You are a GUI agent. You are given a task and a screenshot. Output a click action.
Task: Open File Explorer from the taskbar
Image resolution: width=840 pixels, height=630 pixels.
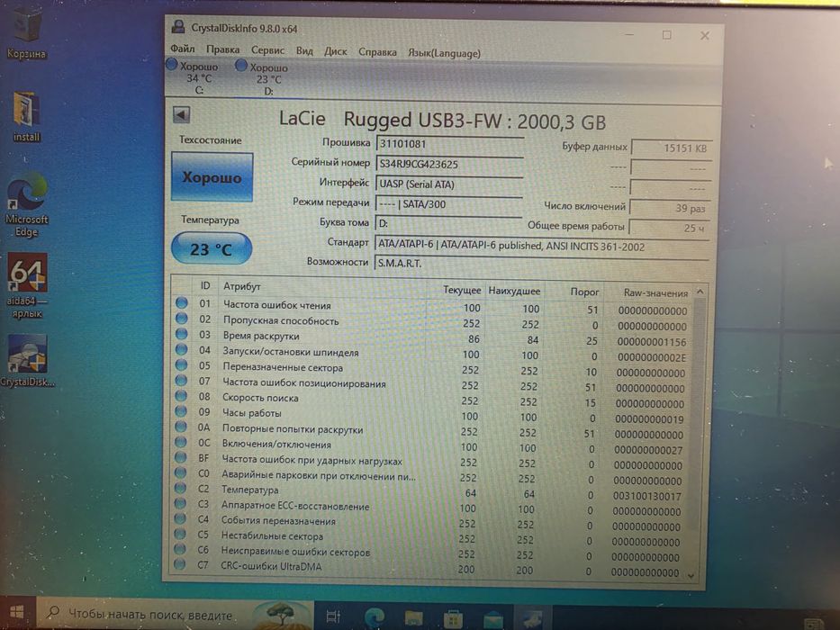[413, 618]
